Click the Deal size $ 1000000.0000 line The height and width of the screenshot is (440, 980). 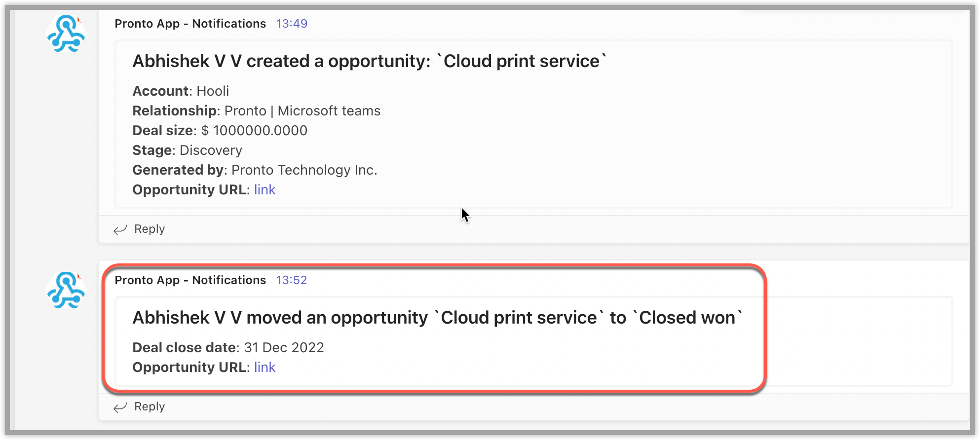[x=220, y=131]
